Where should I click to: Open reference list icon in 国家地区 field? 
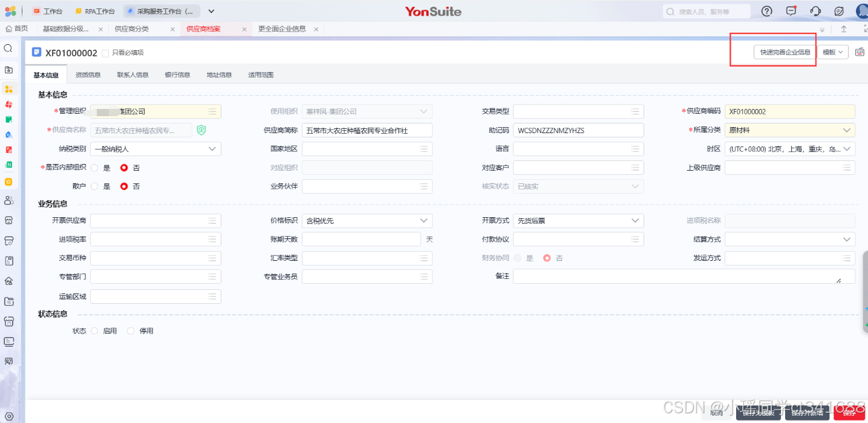[x=424, y=149]
